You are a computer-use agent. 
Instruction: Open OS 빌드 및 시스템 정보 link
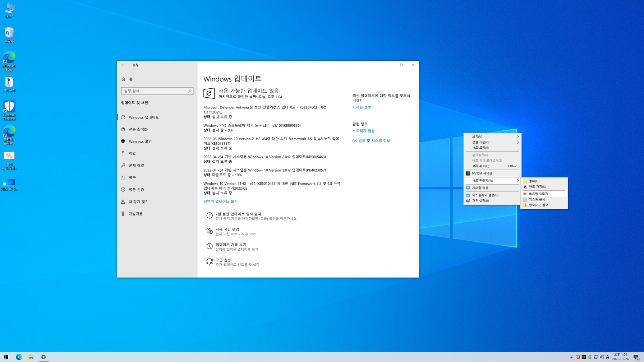tap(371, 141)
